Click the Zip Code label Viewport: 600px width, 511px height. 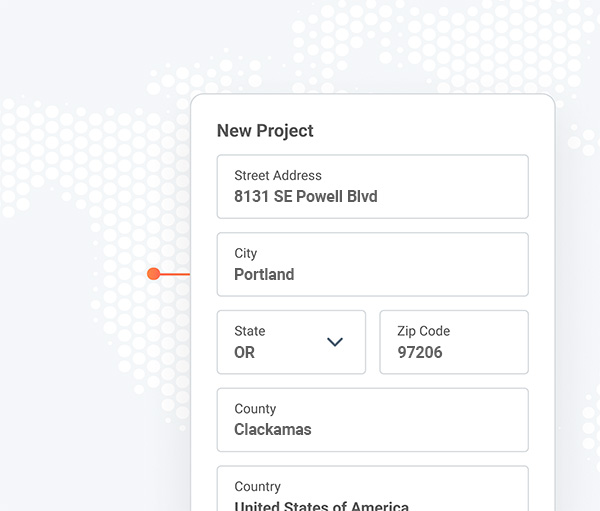pos(423,331)
